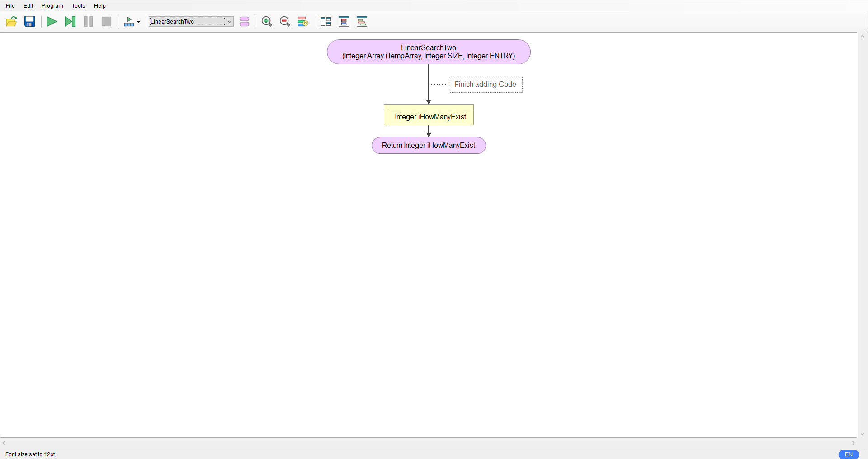Click the Finish adding Code comment

[x=485, y=84]
